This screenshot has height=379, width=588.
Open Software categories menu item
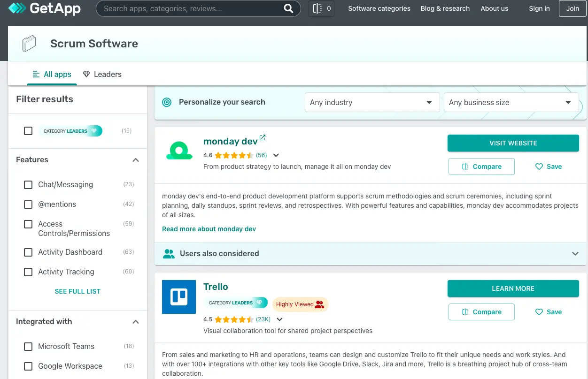pyautogui.click(x=379, y=8)
